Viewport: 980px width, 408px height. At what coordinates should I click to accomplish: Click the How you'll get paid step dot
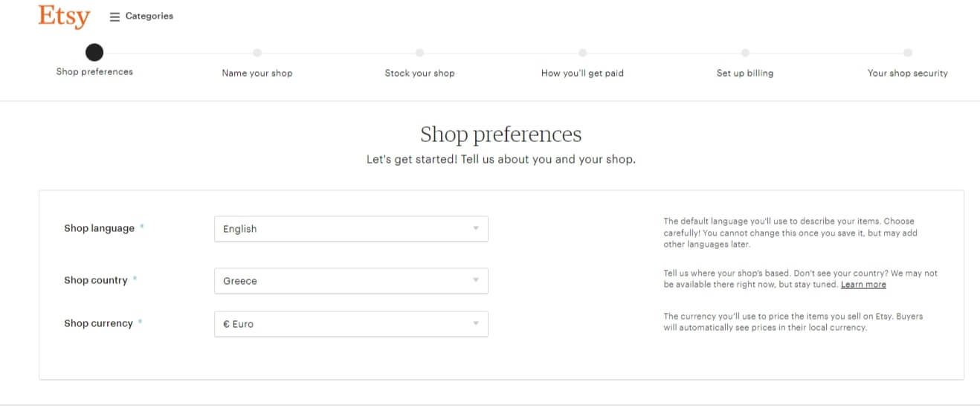pyautogui.click(x=582, y=53)
